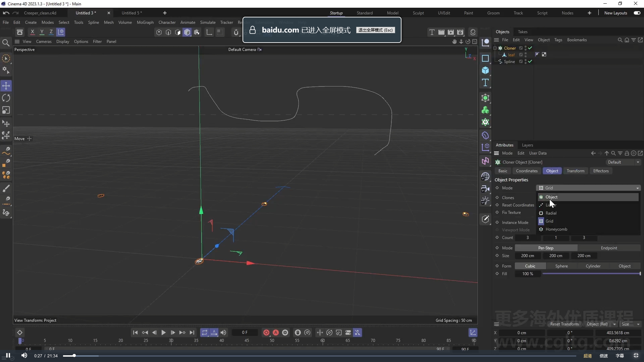Click Per-Step button in Mode row
Screen dimensions: 644x362
click(x=546, y=247)
